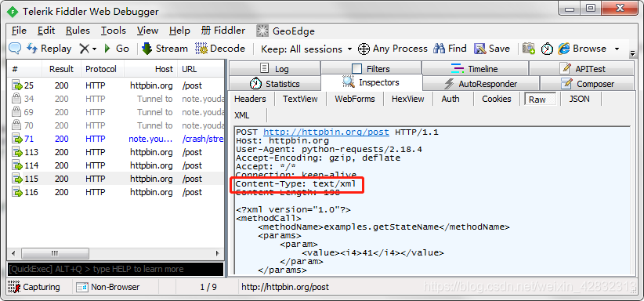Click the Go resume button
Viewport: 644px width, 301px height.
point(117,49)
